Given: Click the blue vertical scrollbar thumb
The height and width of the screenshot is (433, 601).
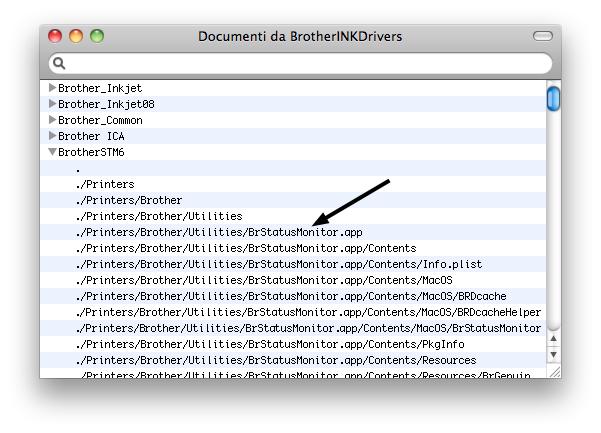Looking at the screenshot, I should tap(553, 99).
